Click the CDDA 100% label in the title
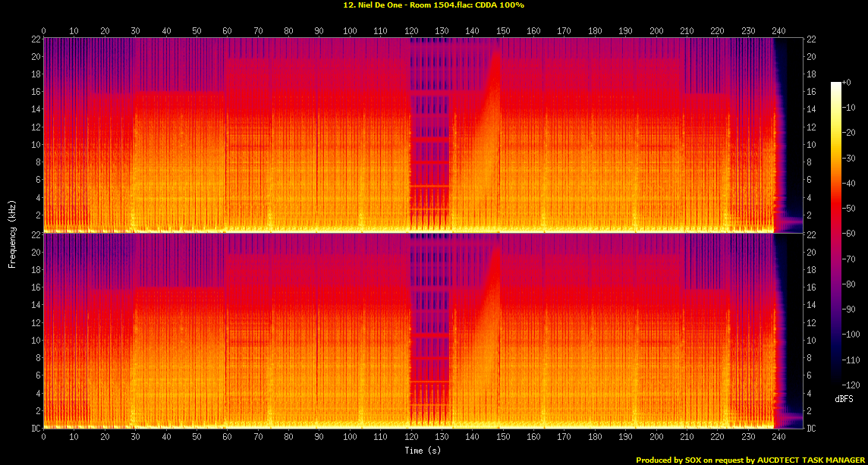Viewport: 868px width, 465px height. click(x=501, y=6)
